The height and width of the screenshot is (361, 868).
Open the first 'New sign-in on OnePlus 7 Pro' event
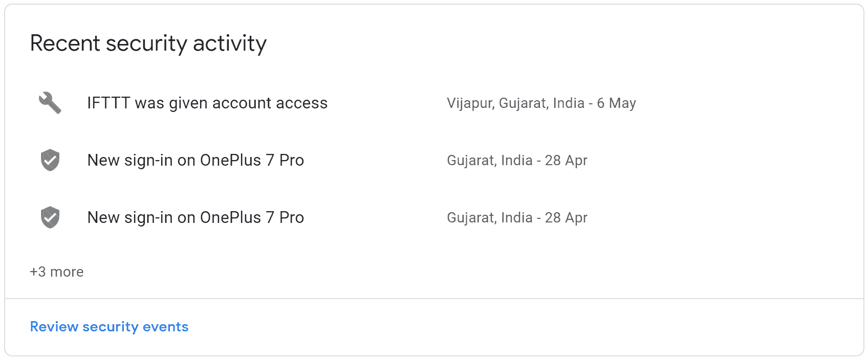[x=434, y=160]
